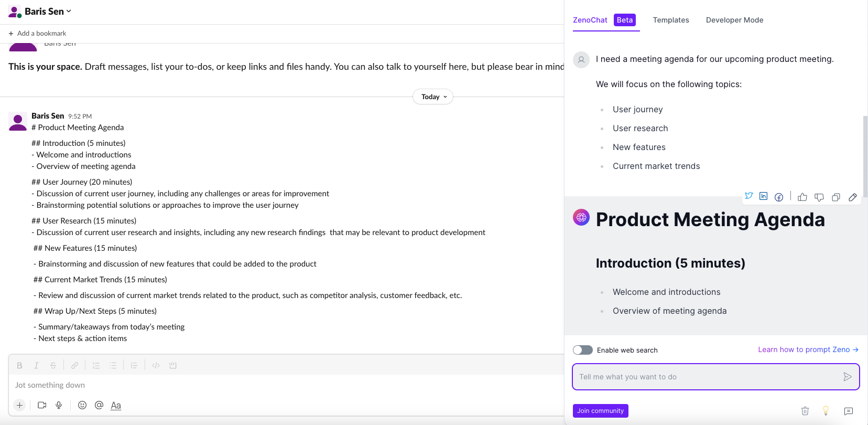Open the Templates tab
The image size is (868, 425).
point(671,20)
